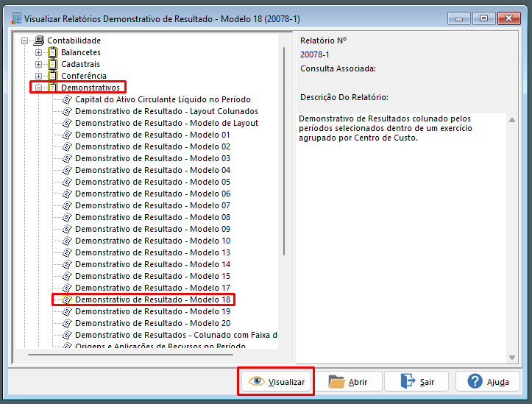This screenshot has height=404, width=532.
Task: Click report icon for Capital do Ativo Circulante
Action: click(x=67, y=100)
